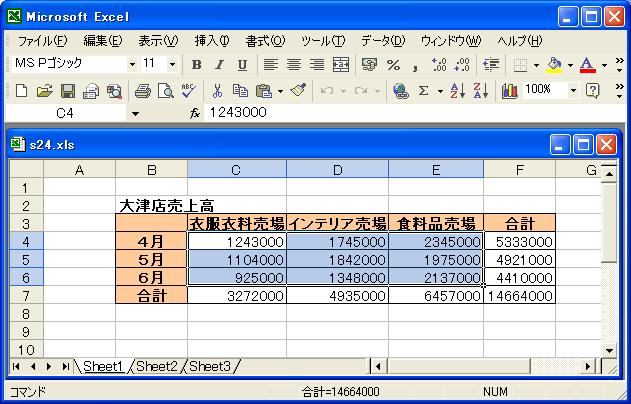Open the fill color dropdown arrow
631x404 pixels.
click(x=570, y=65)
